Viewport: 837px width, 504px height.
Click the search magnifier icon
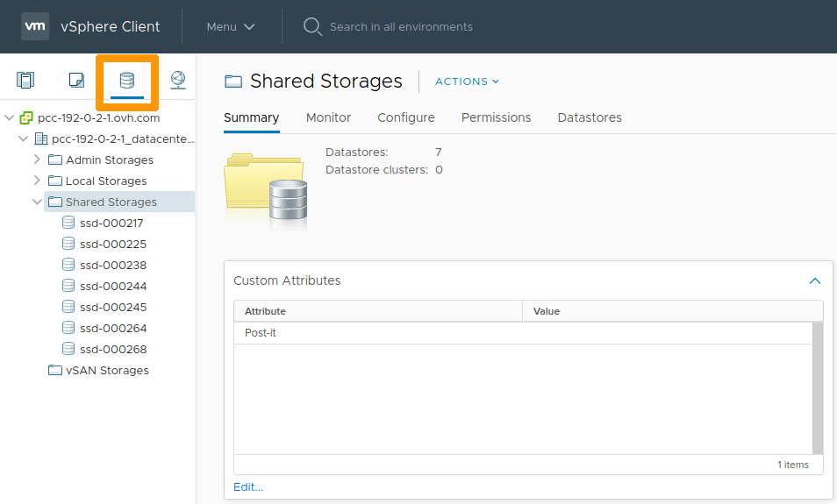coord(312,26)
